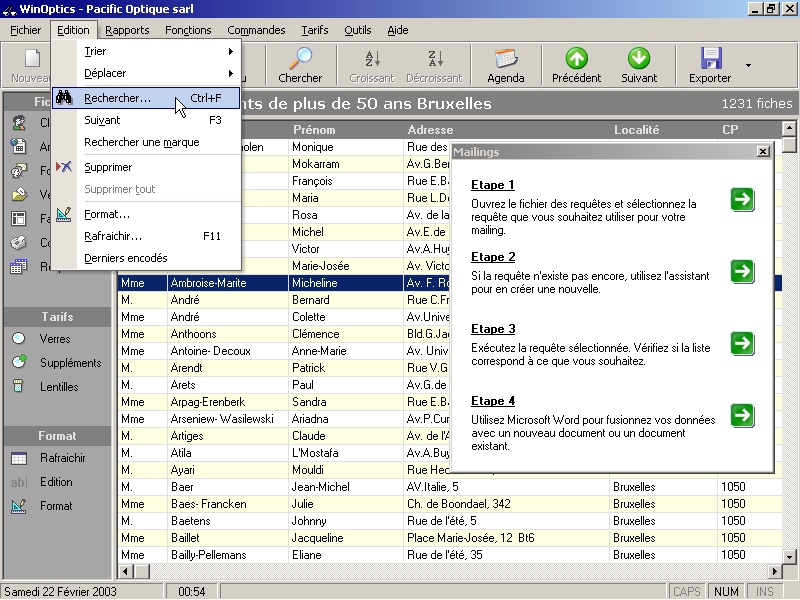Click the Localité column header
Screen dimensions: 800x600
[636, 130]
